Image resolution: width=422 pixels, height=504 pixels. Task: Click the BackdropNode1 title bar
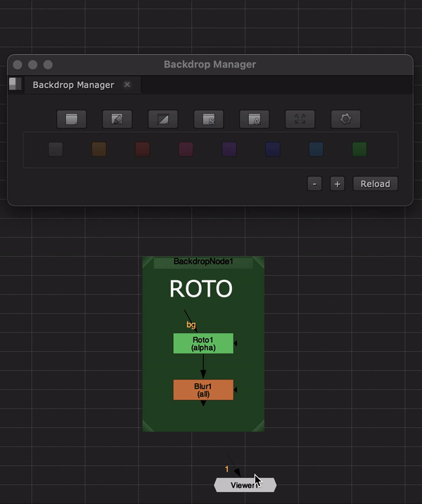point(203,262)
